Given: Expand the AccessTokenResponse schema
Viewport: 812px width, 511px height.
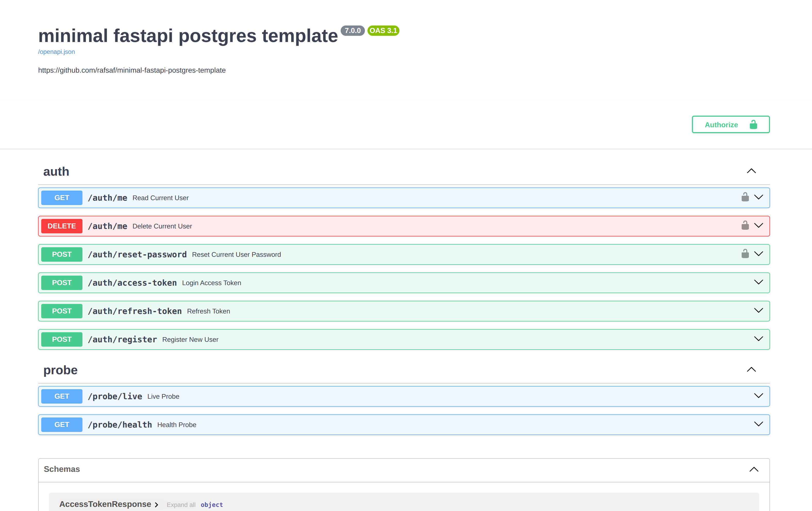Looking at the screenshot, I should tap(156, 505).
